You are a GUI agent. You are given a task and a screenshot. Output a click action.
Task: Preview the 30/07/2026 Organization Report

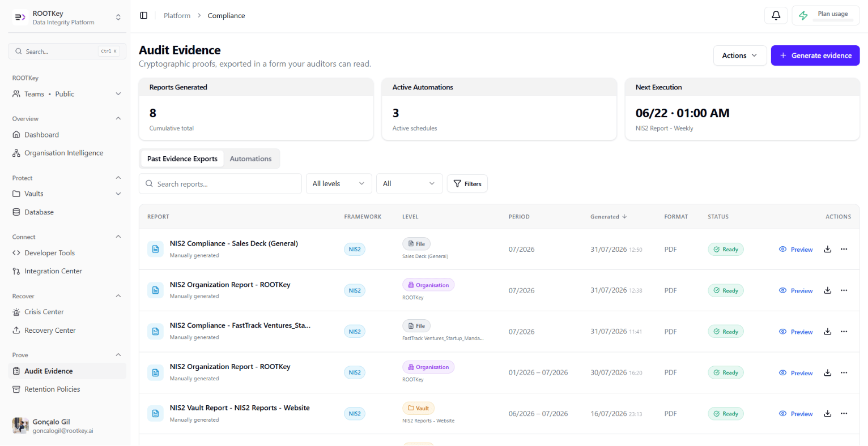click(796, 373)
